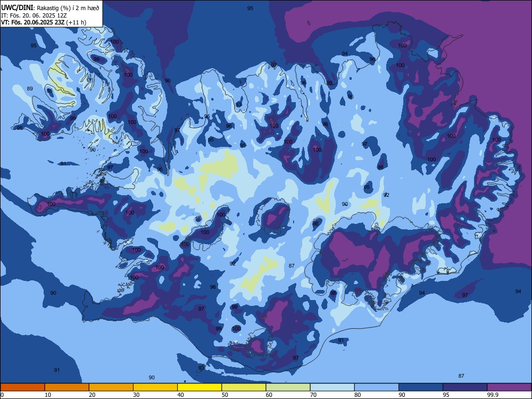Image resolution: width=532 pixels, height=399 pixels.
Task: Click the 'UWC/DINI' model title text
Action: [x=17, y=8]
